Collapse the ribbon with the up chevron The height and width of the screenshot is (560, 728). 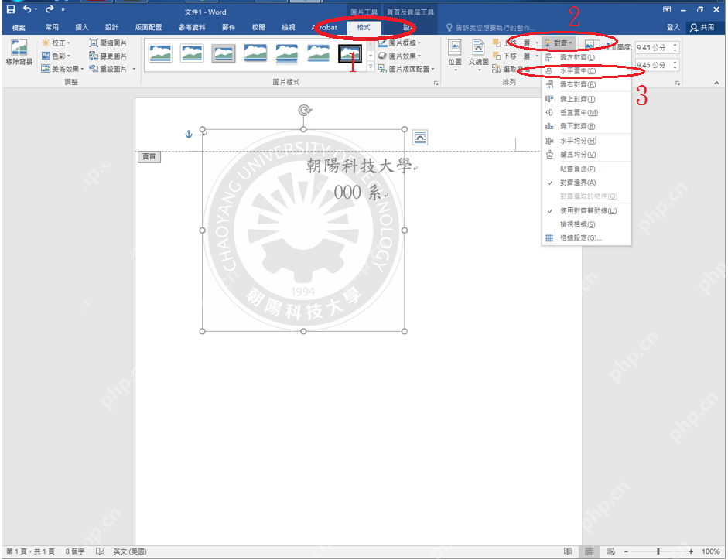tap(716, 83)
